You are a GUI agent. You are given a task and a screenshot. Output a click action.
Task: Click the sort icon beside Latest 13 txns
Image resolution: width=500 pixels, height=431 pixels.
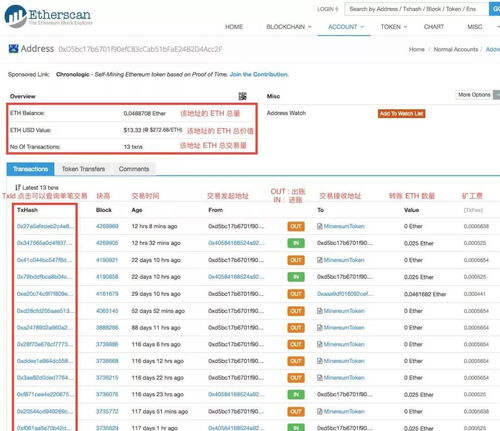(x=18, y=187)
